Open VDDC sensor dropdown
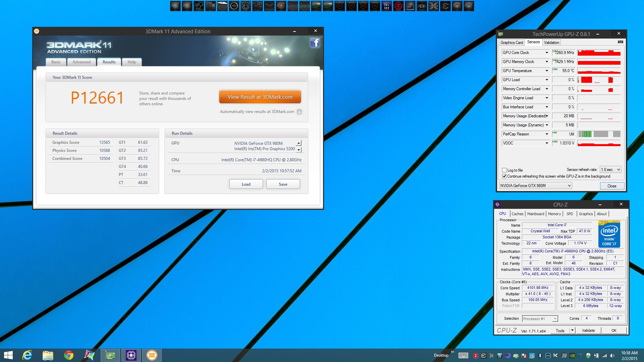The image size is (644, 362). point(547,143)
